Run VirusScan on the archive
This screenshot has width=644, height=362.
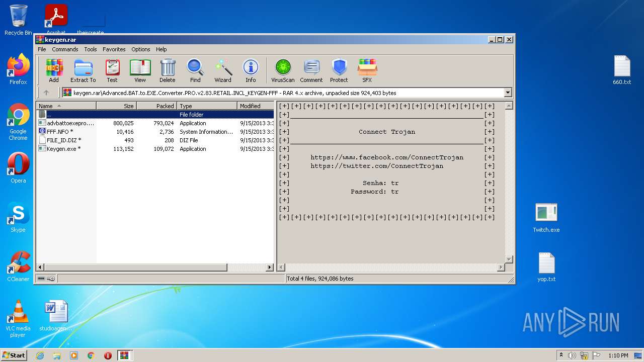(283, 70)
